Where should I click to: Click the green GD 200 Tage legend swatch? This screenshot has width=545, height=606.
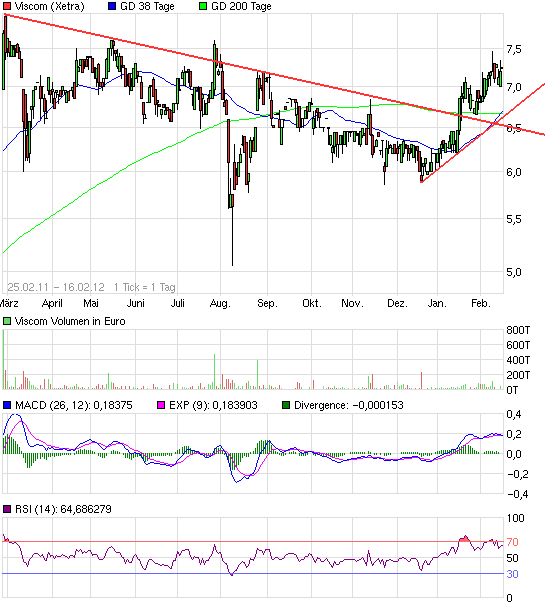coord(203,6)
